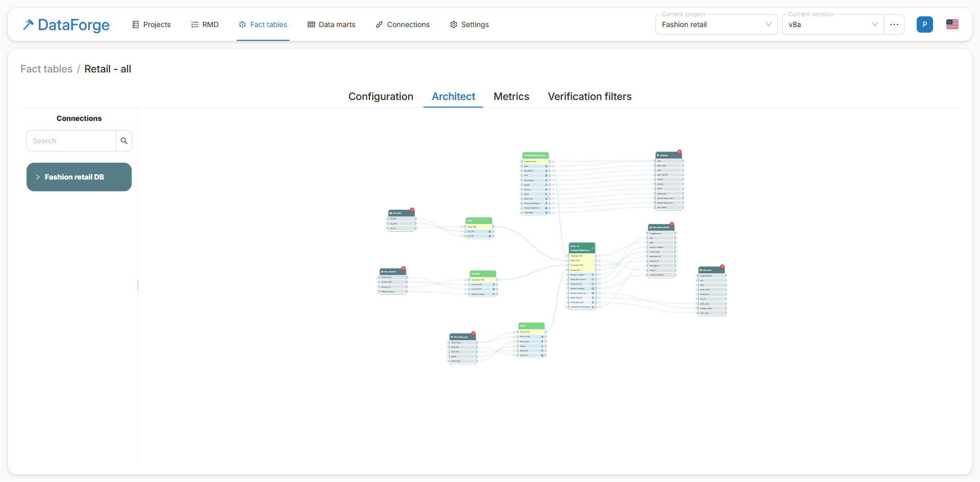Image resolution: width=980 pixels, height=482 pixels.
Task: Open the US flag language selector
Action: click(x=952, y=24)
